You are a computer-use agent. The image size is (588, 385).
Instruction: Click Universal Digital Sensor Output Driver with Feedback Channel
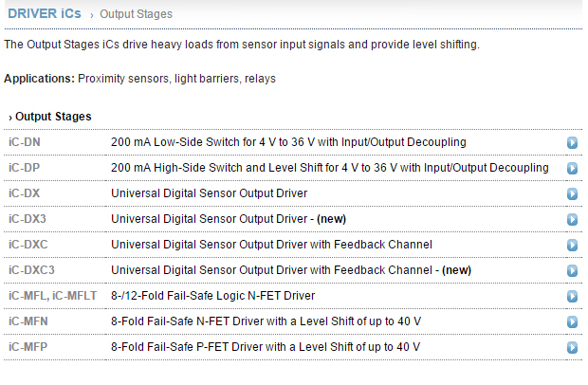271,245
